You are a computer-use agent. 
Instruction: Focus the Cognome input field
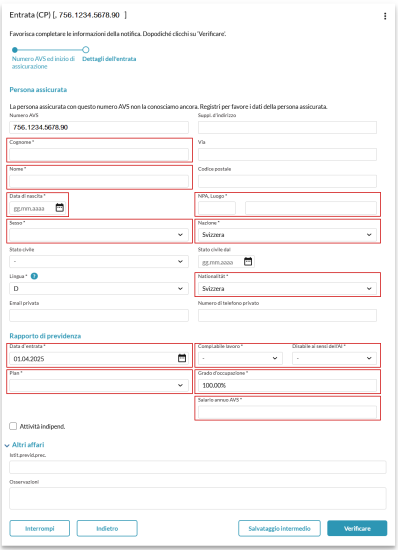99,154
